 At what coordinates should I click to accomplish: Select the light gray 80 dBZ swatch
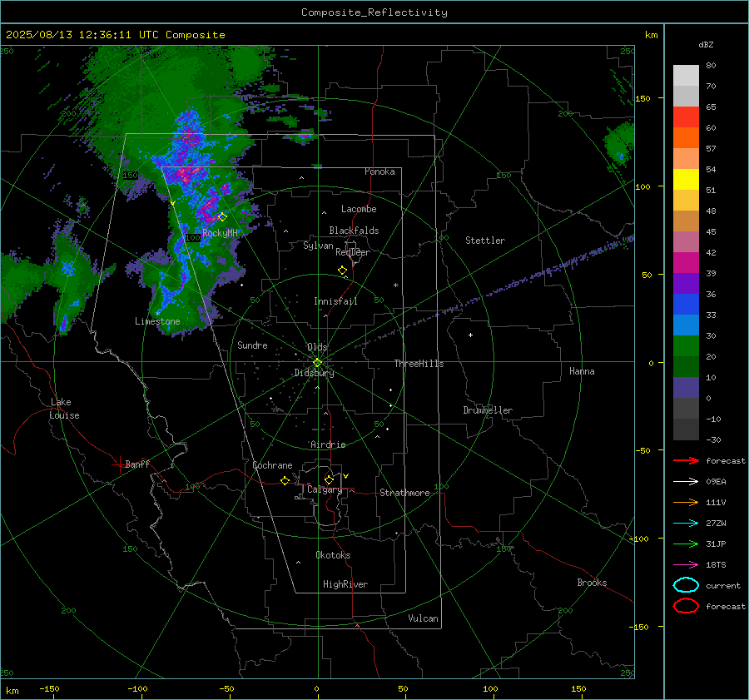[686, 76]
